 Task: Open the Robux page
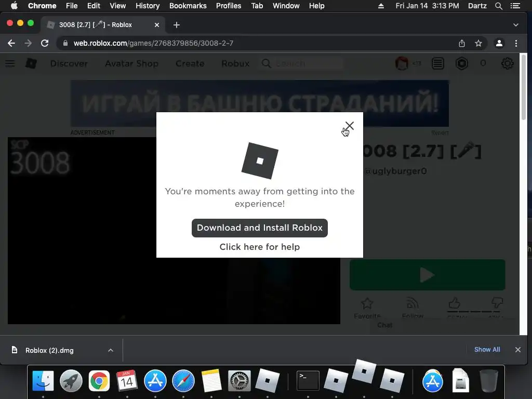click(x=235, y=63)
